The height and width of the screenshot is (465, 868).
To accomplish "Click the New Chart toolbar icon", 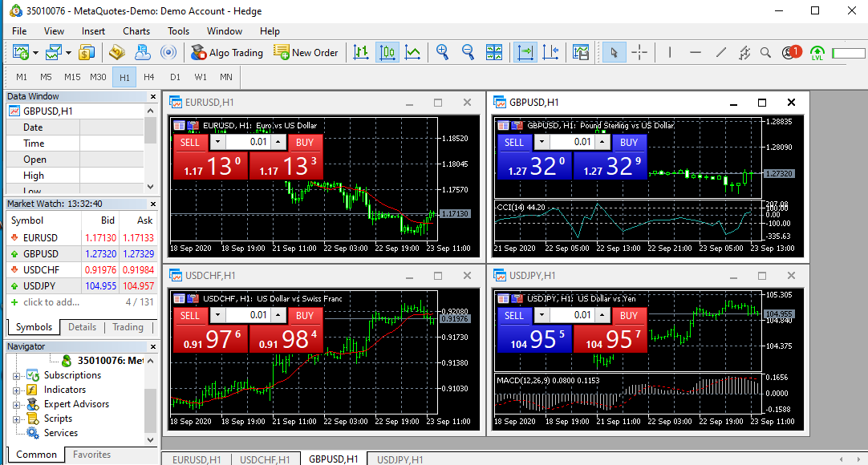I will [21, 53].
